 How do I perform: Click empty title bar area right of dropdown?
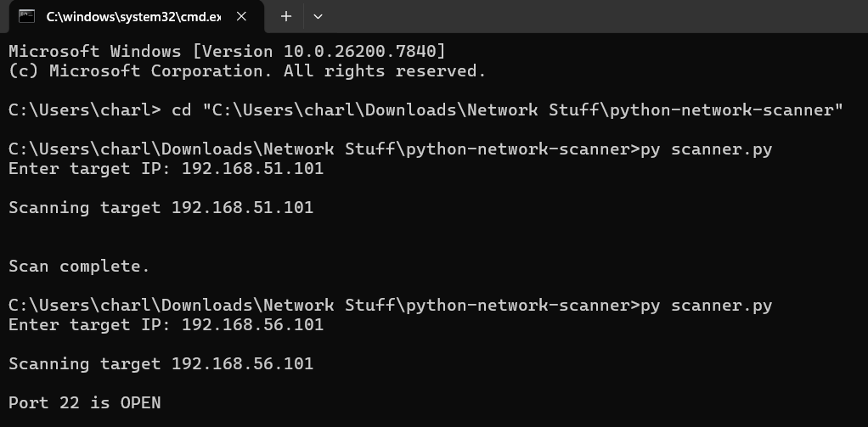click(595, 16)
